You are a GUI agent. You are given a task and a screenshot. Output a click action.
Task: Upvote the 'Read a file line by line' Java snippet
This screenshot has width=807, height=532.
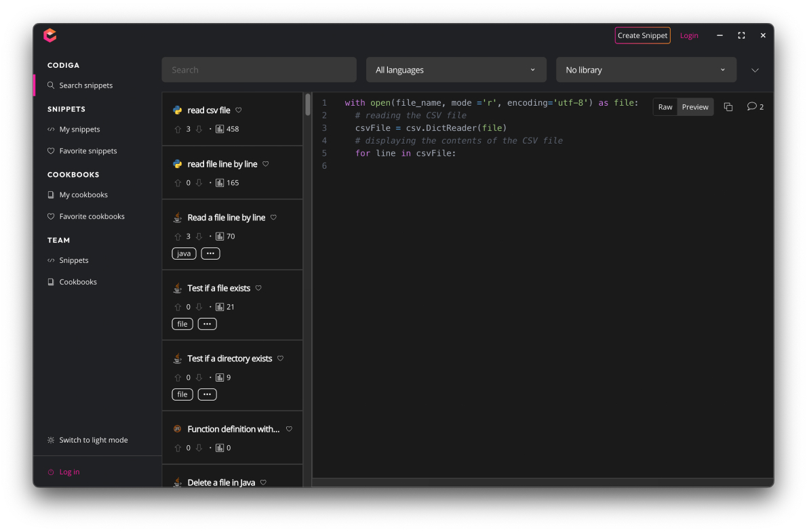click(178, 237)
